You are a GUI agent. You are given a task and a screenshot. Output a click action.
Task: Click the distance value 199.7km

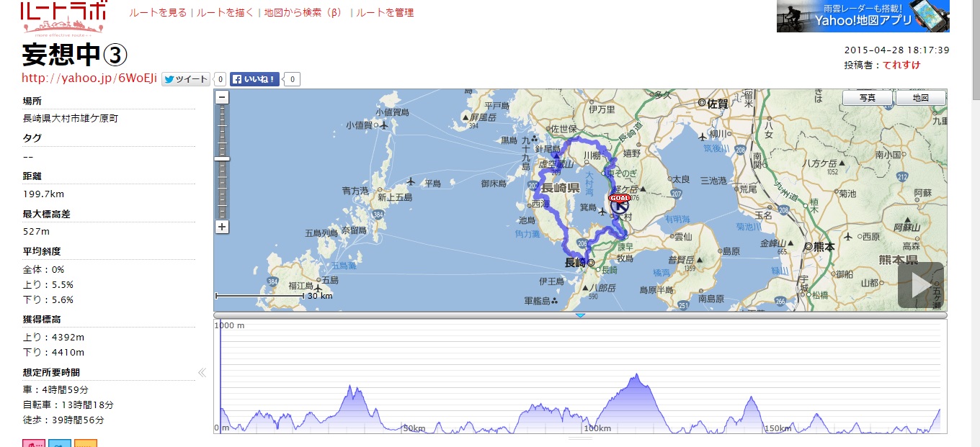click(x=43, y=194)
